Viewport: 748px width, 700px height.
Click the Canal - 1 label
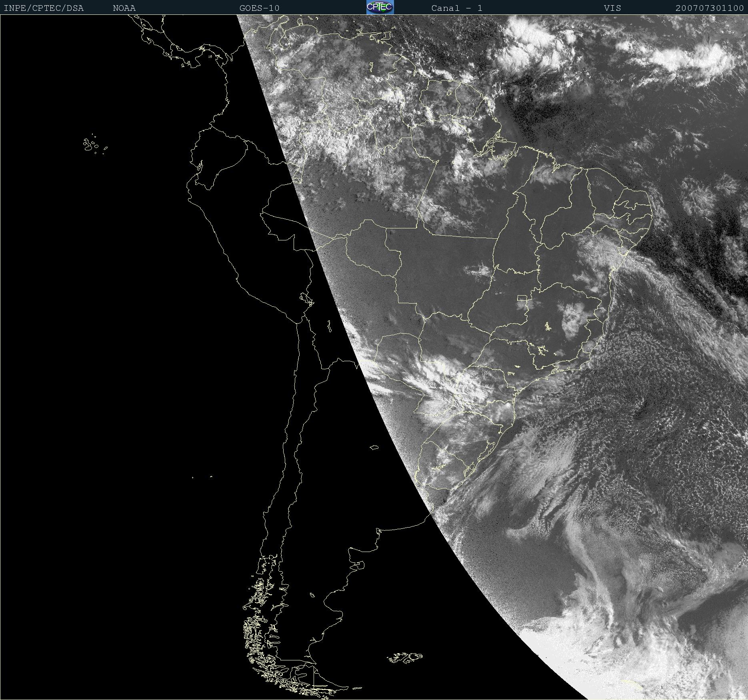457,8
